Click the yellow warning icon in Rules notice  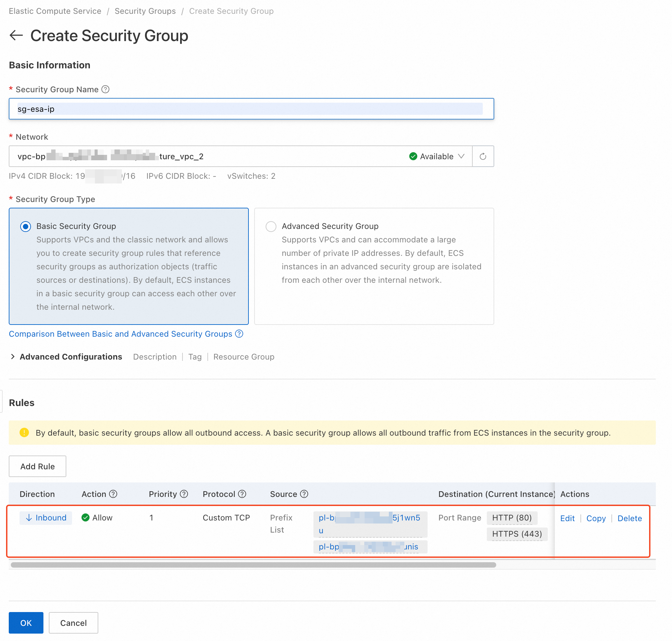(24, 433)
